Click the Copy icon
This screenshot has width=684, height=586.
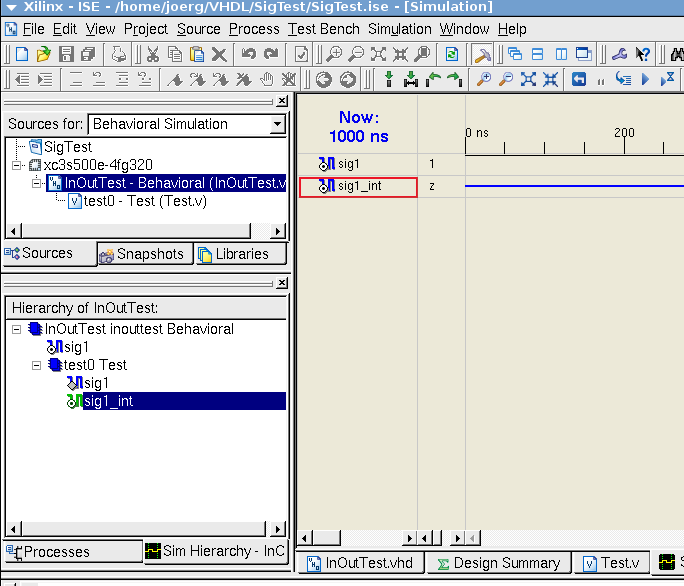point(175,54)
